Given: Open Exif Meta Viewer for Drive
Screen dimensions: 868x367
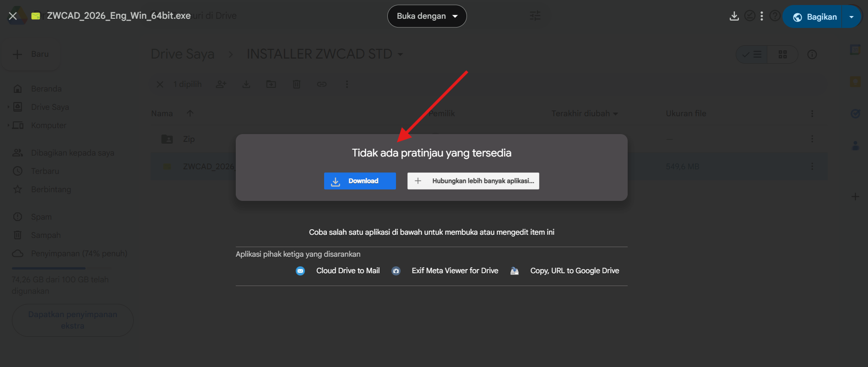Looking at the screenshot, I should (x=455, y=270).
